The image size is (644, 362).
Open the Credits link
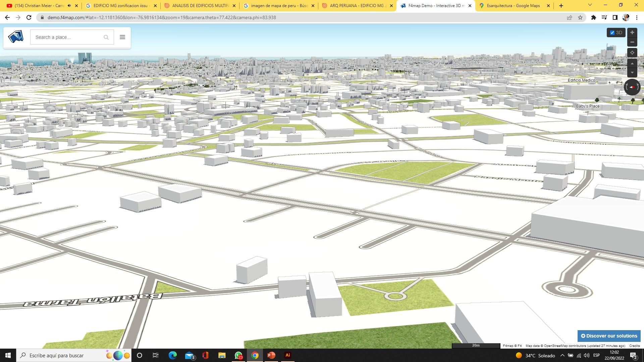(634, 346)
